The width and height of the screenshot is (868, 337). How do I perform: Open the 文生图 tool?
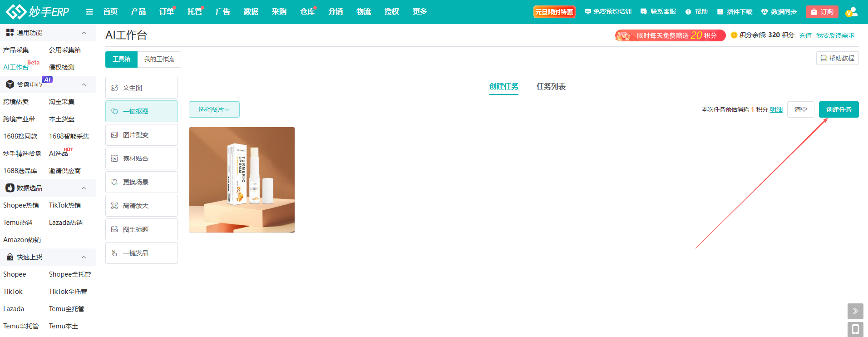coord(142,88)
